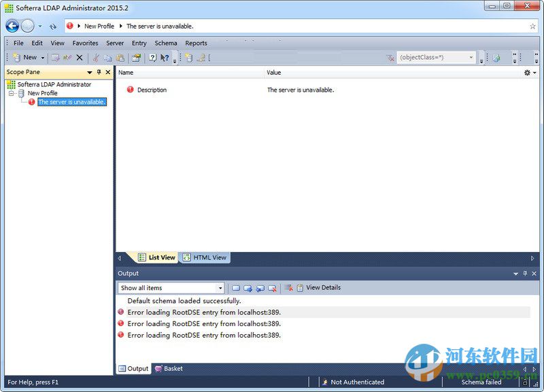Click the Paste clipboard icon
Screen dimensions: 544x392
(120, 58)
